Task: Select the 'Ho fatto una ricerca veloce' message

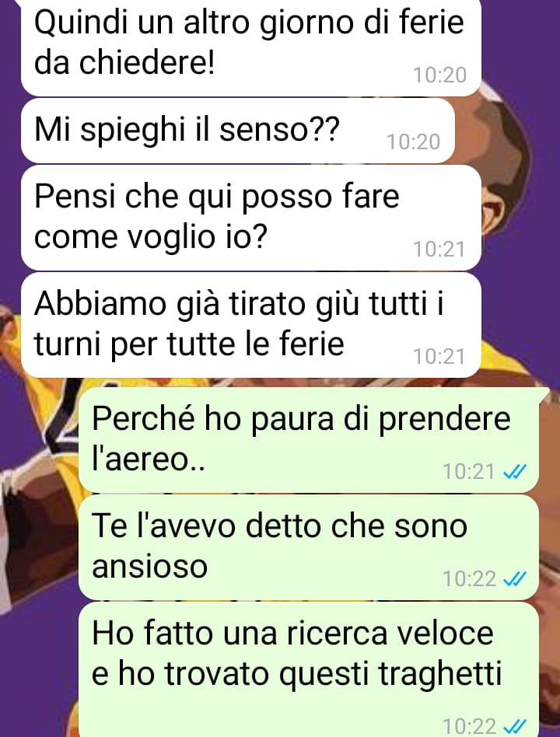Action: (309, 669)
